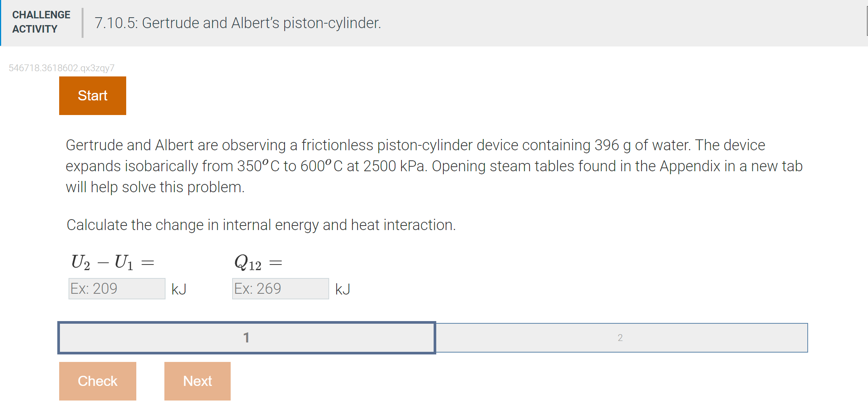Viewport: 868px width, 420px height.
Task: Click the CHALLENGE ACTIVITY header label
Action: click(x=41, y=22)
